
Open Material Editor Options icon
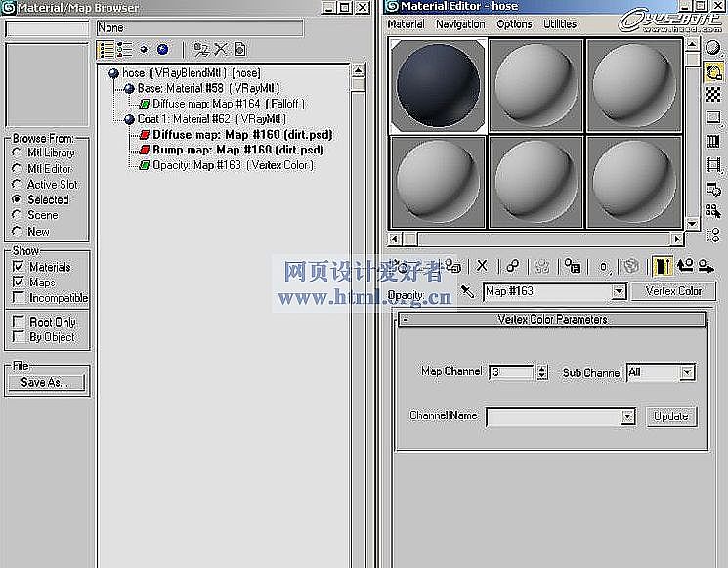pos(713,189)
